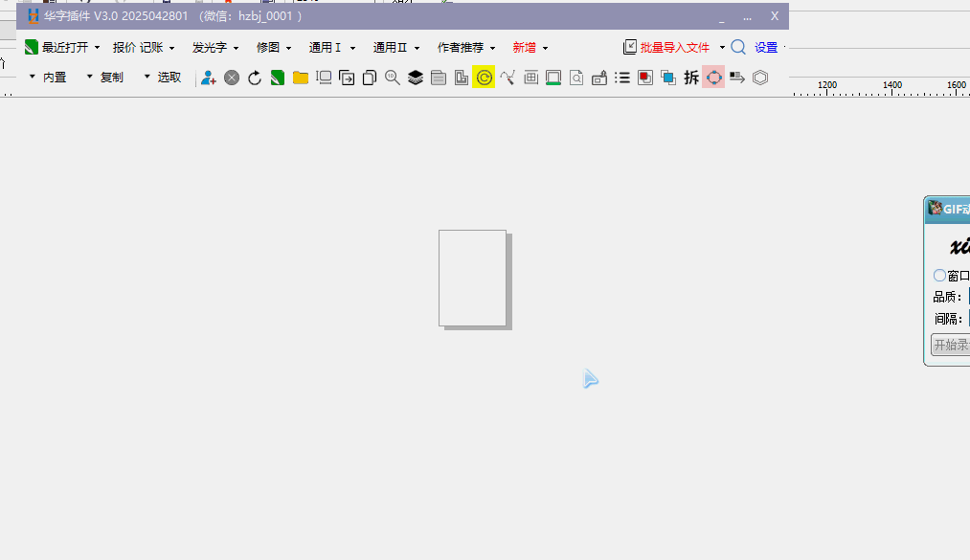Click the blue search magnifier icon
This screenshot has width=970, height=560.
point(738,48)
